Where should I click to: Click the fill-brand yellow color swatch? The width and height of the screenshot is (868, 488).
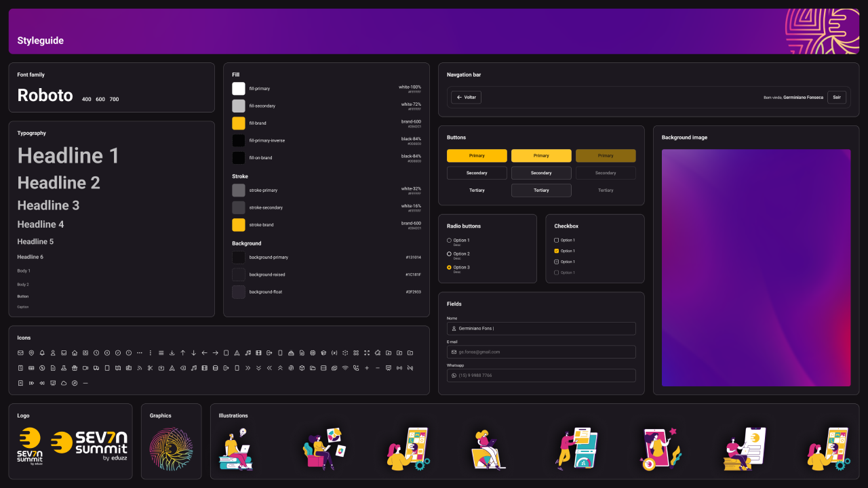coord(239,123)
